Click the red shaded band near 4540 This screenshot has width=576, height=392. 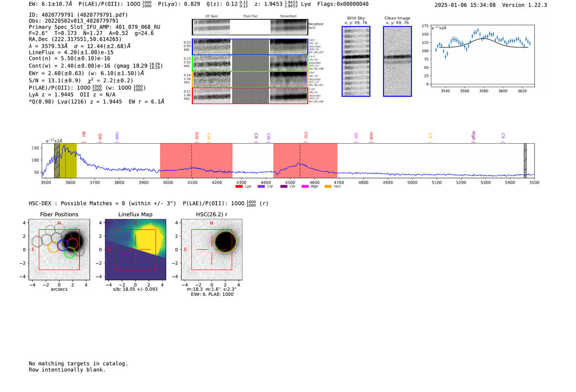click(305, 161)
